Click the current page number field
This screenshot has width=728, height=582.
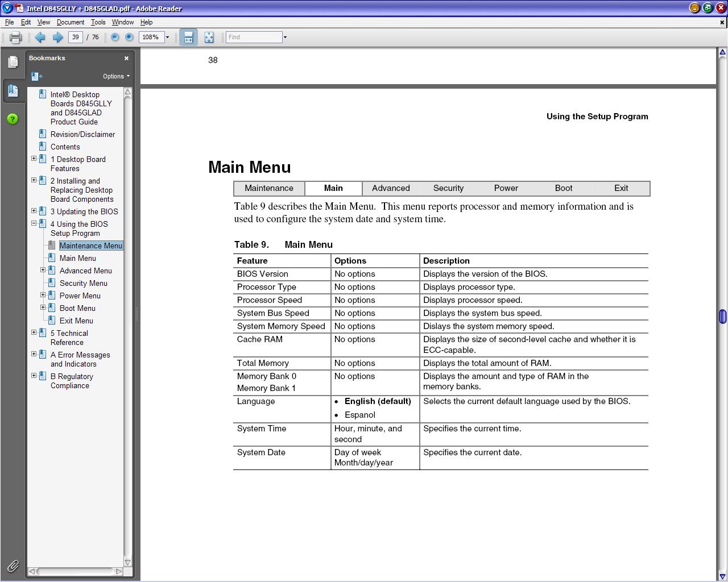click(75, 37)
